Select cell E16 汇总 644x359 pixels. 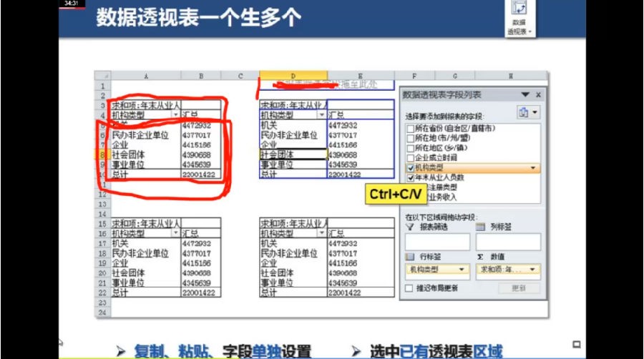(x=361, y=233)
